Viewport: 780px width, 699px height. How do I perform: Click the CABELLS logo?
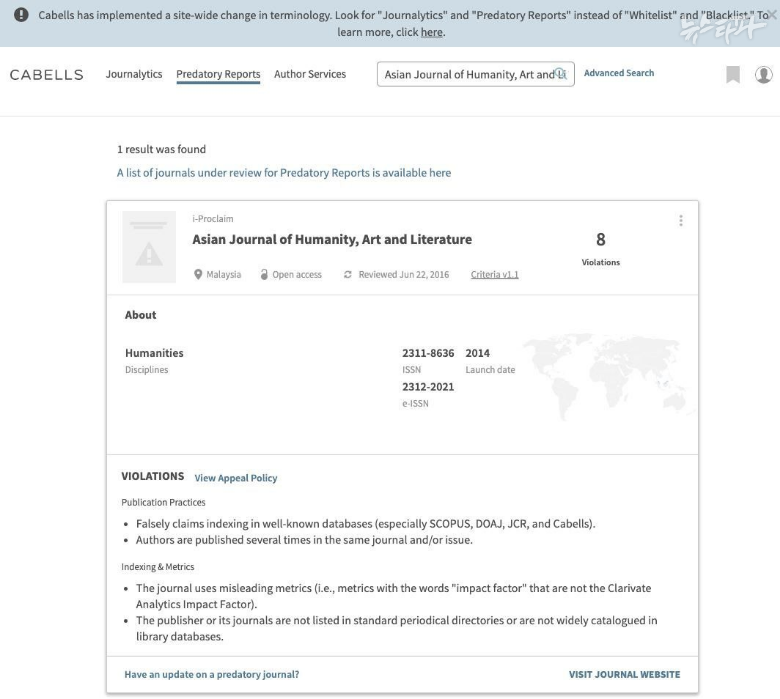point(46,75)
